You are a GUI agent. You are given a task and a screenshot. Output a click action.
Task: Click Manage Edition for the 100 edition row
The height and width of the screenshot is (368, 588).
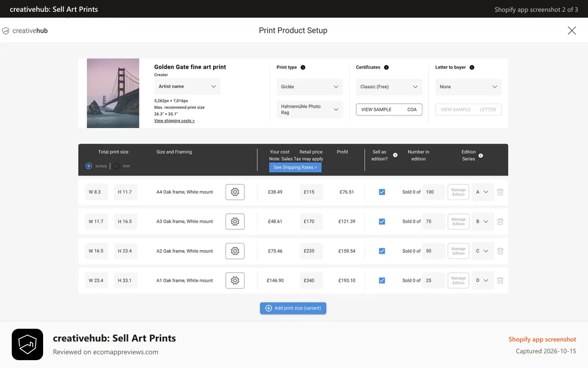click(x=458, y=192)
